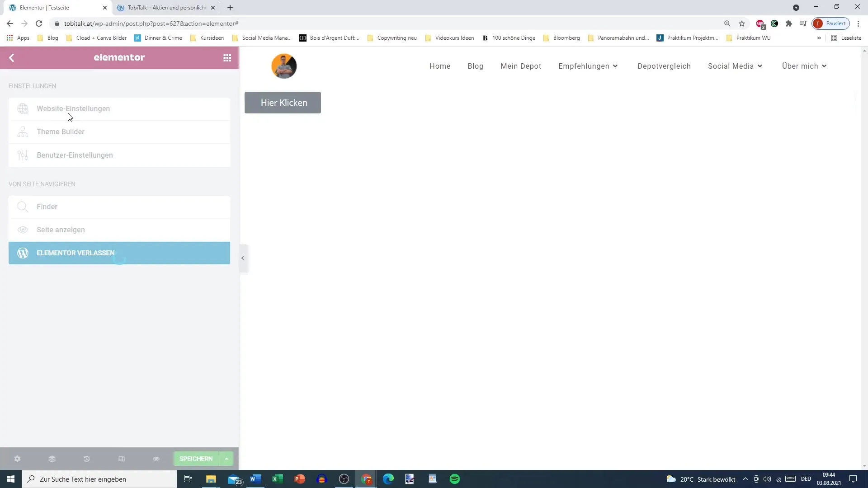Open Windows Start menu
Screen dimensions: 868x488
click(11, 479)
